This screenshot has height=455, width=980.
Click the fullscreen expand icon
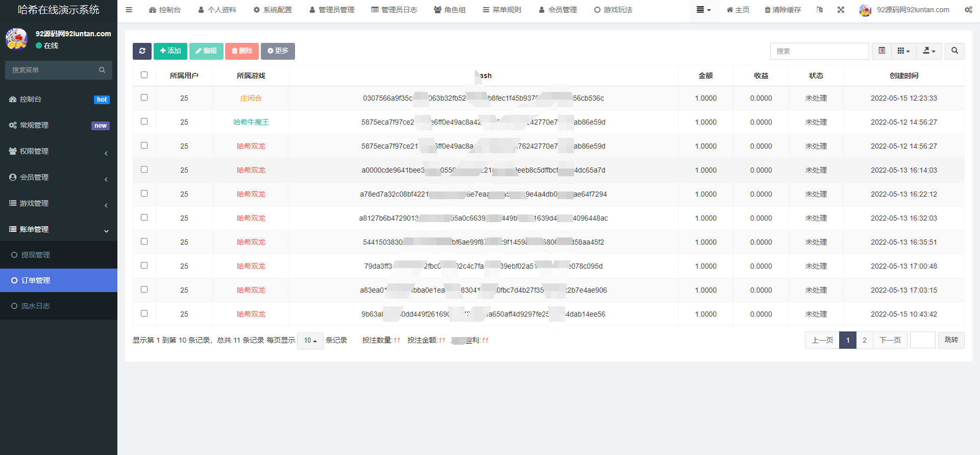coord(841,10)
